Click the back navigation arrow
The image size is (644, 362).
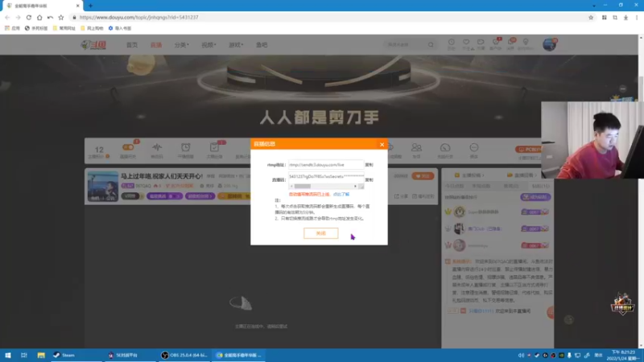(7, 17)
